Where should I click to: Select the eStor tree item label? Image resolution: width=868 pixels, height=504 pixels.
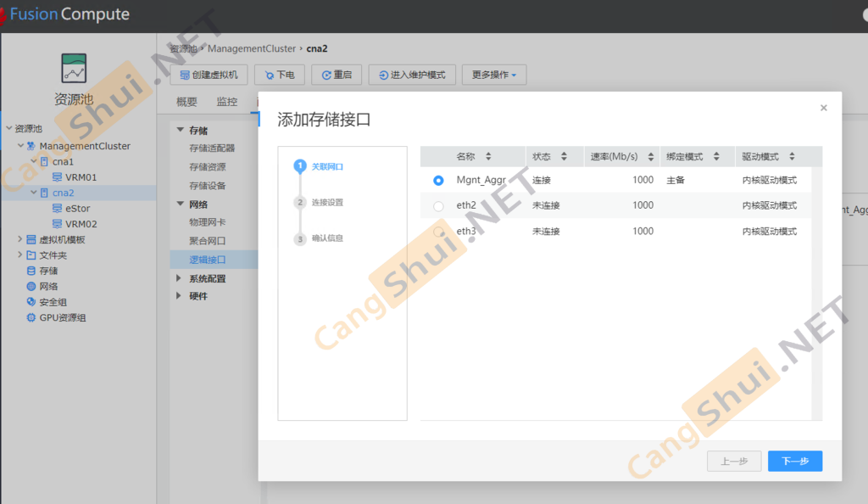pos(77,208)
